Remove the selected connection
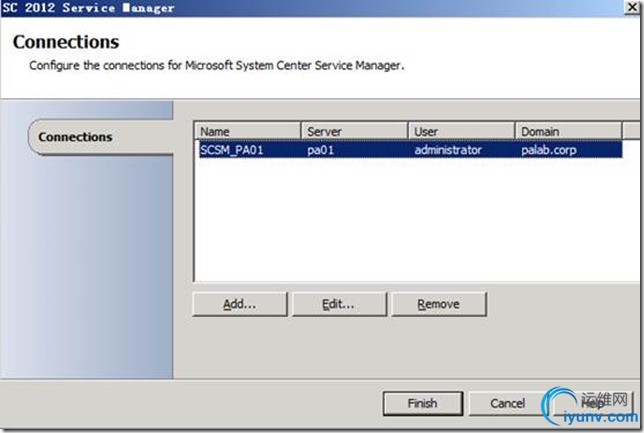 [x=439, y=304]
